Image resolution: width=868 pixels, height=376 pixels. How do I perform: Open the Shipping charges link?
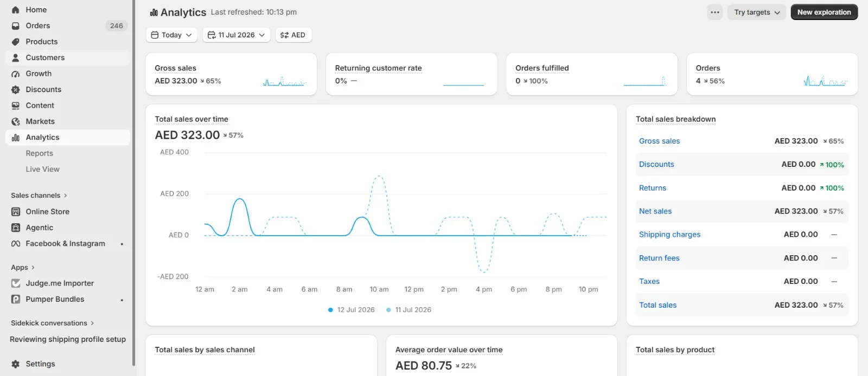coord(669,235)
